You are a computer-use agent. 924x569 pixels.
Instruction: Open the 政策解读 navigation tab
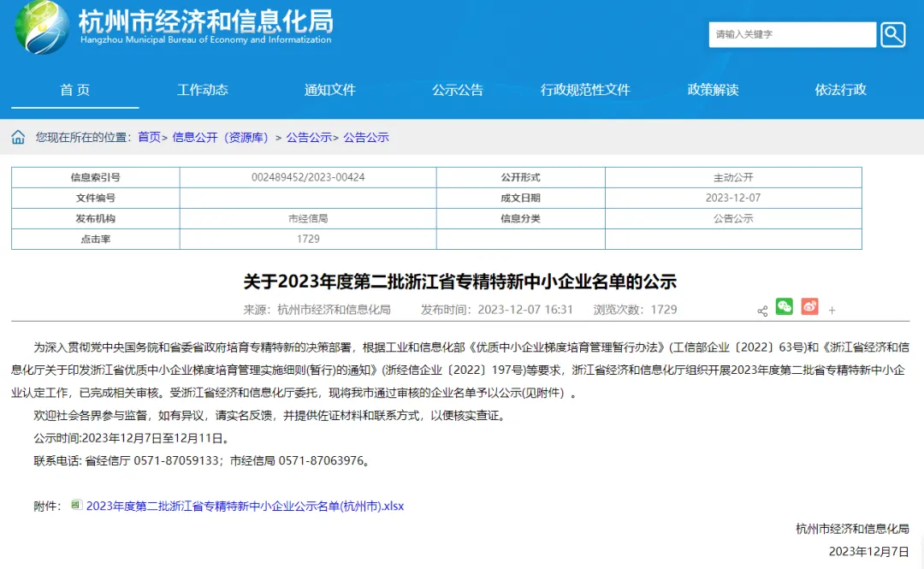point(713,90)
